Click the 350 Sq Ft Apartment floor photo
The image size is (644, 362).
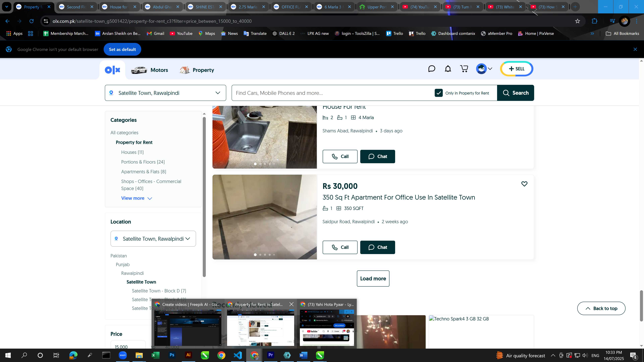coord(264,217)
